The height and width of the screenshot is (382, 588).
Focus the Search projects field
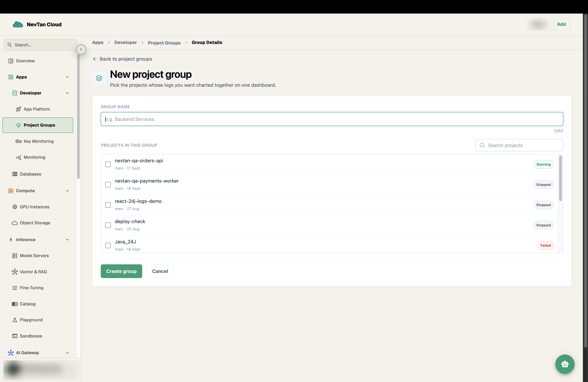pos(519,145)
